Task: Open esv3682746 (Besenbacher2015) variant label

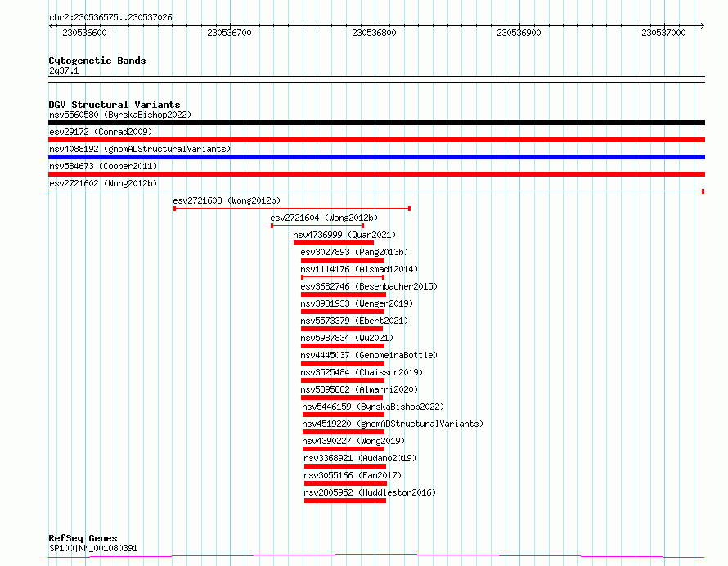Action: tap(369, 286)
